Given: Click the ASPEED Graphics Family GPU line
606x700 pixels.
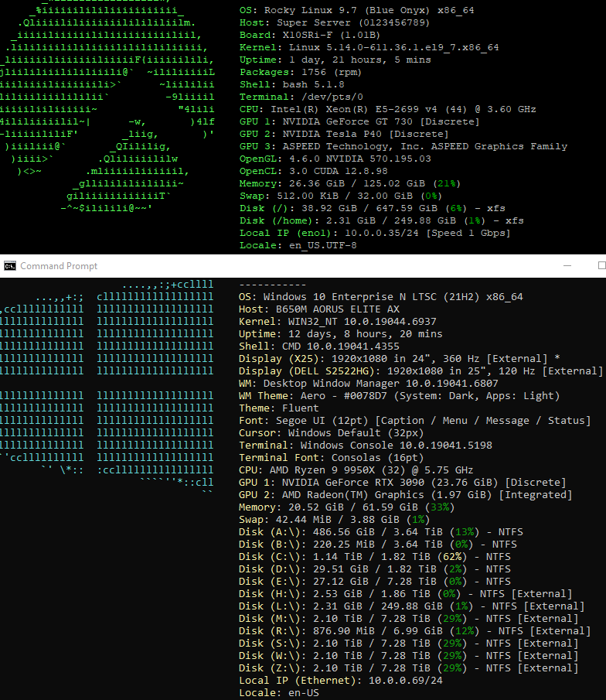Looking at the screenshot, I should (403, 146).
